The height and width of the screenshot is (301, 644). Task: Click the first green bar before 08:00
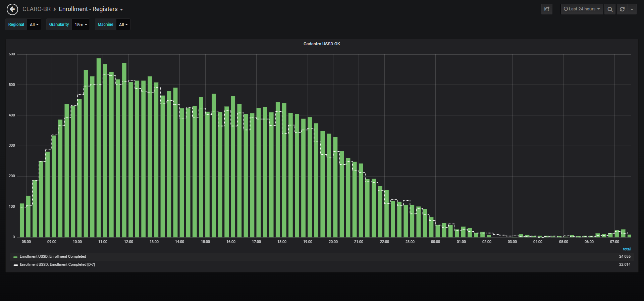pyautogui.click(x=22, y=220)
